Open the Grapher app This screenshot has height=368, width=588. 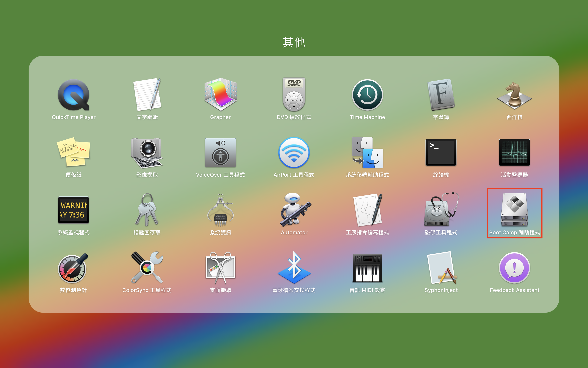point(220,95)
